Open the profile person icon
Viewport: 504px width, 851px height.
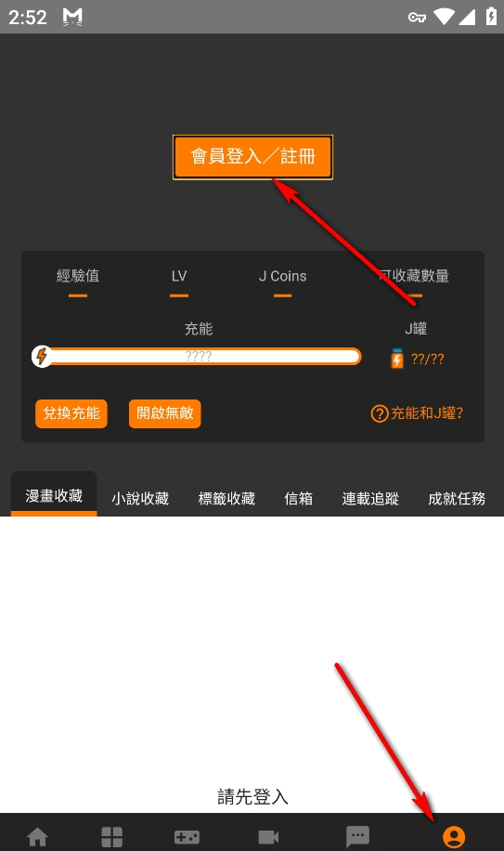[454, 837]
